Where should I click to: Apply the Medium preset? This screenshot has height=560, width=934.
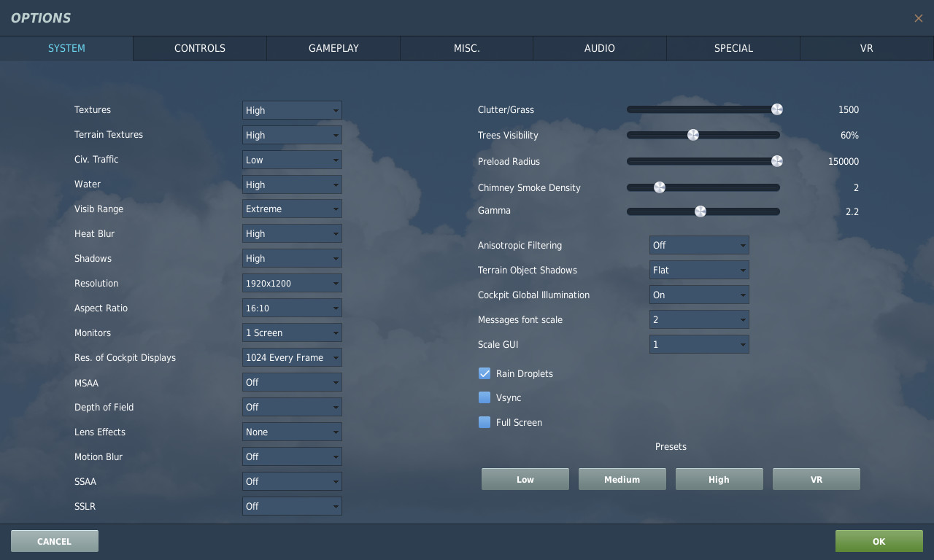click(x=622, y=479)
